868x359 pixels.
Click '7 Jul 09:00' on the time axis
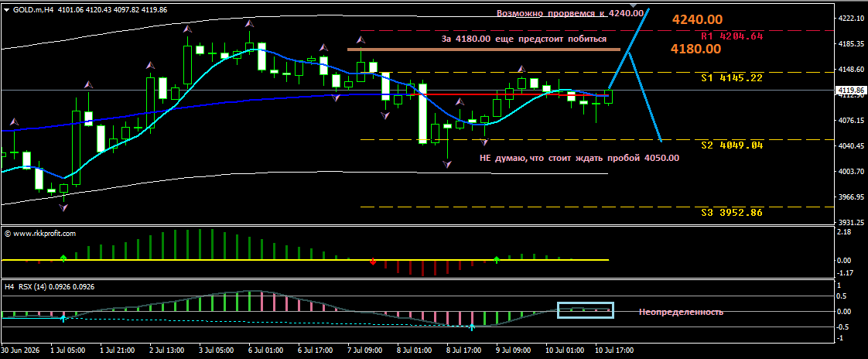365,350
